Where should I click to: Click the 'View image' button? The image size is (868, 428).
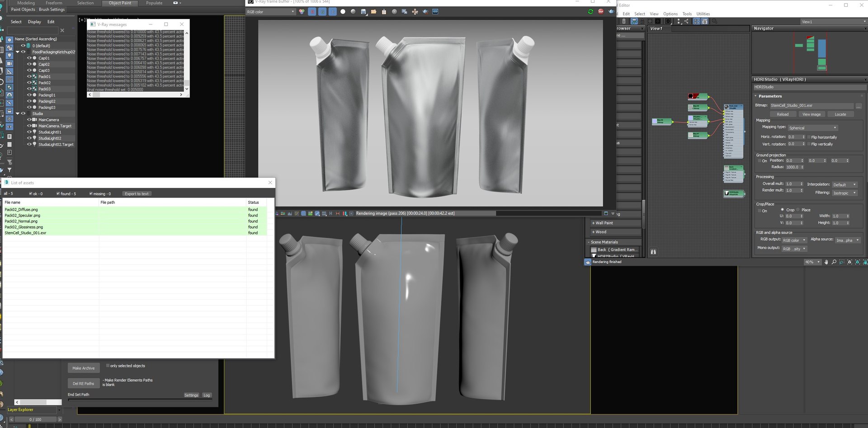tap(811, 114)
